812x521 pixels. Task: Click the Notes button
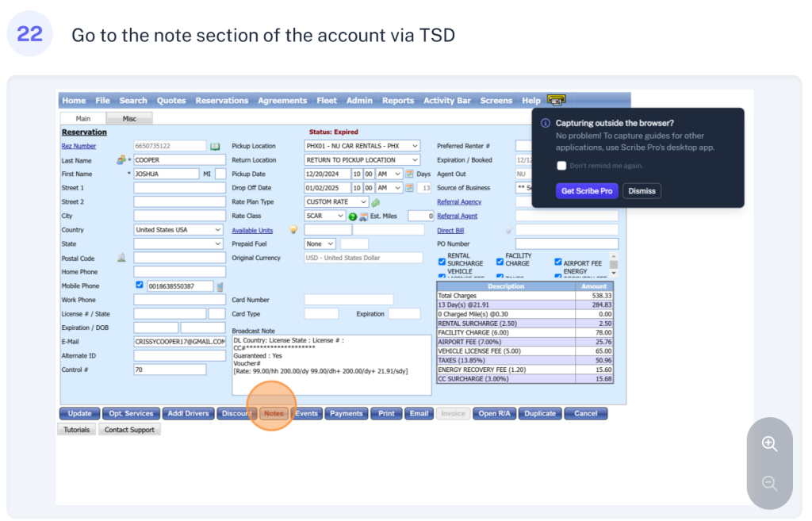pyautogui.click(x=274, y=413)
